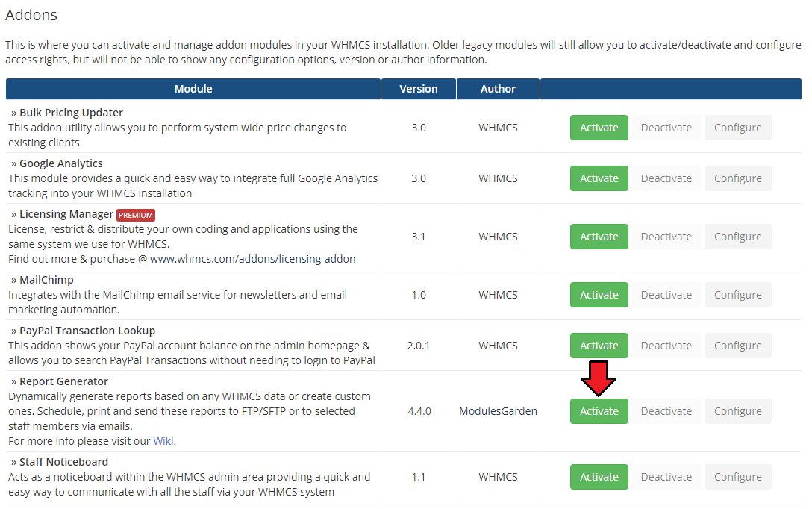The height and width of the screenshot is (509, 812).
Task: Click the Module column header
Action: (x=193, y=89)
